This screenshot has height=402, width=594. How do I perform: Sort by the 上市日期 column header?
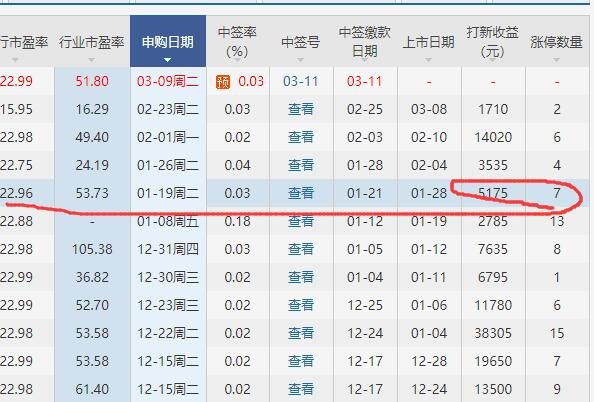428,42
